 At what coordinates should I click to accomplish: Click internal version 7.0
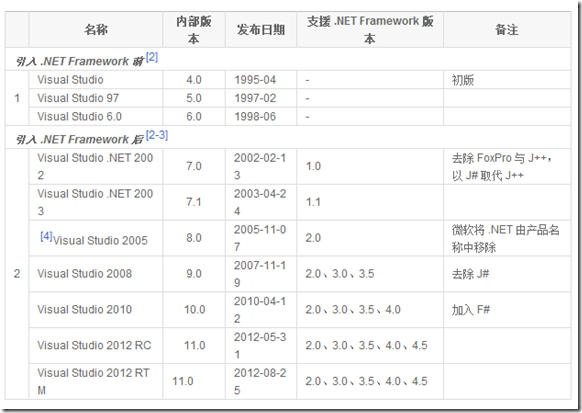[x=194, y=166]
